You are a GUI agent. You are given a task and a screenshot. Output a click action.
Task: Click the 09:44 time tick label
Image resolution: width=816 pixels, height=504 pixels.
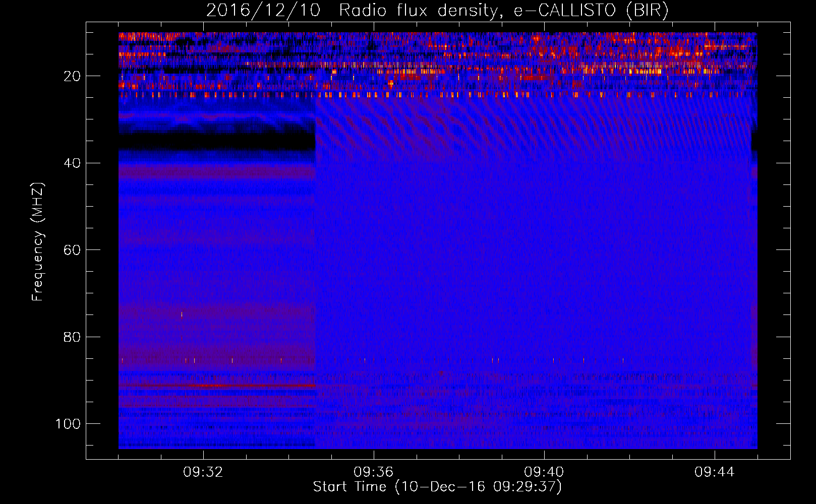point(715,472)
